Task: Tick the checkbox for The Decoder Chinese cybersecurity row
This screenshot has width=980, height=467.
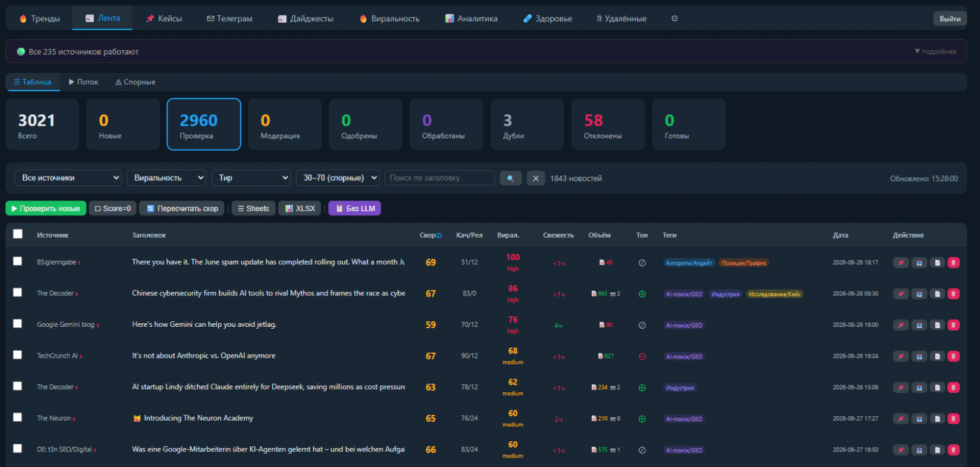Action: point(18,292)
